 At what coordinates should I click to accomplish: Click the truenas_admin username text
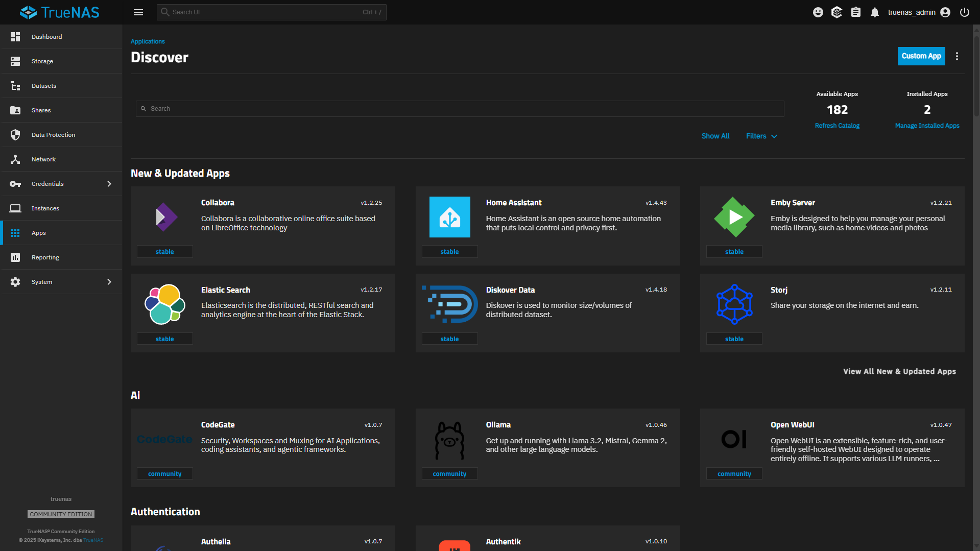912,12
